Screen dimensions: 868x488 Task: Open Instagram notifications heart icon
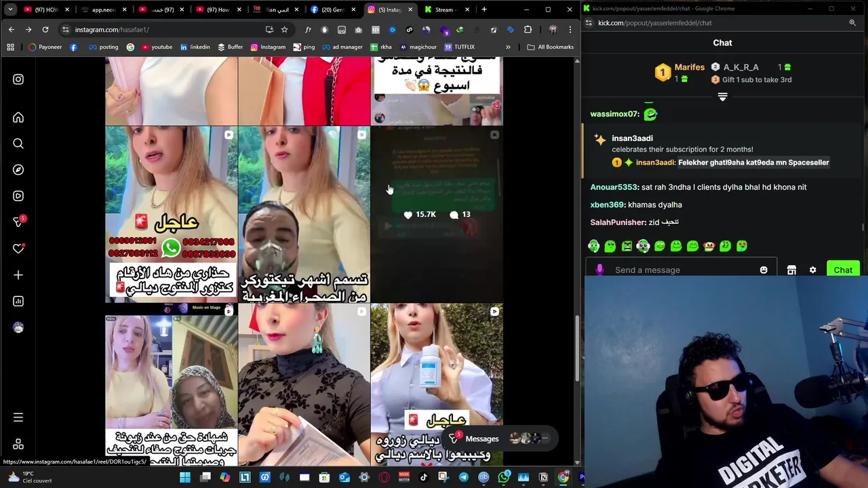[18, 249]
